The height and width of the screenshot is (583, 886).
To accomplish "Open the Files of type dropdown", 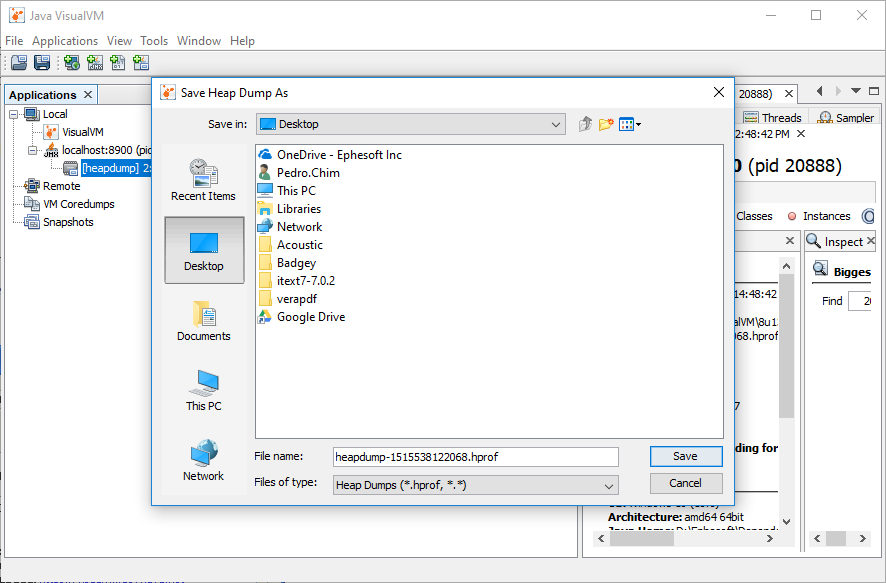I will click(x=476, y=485).
